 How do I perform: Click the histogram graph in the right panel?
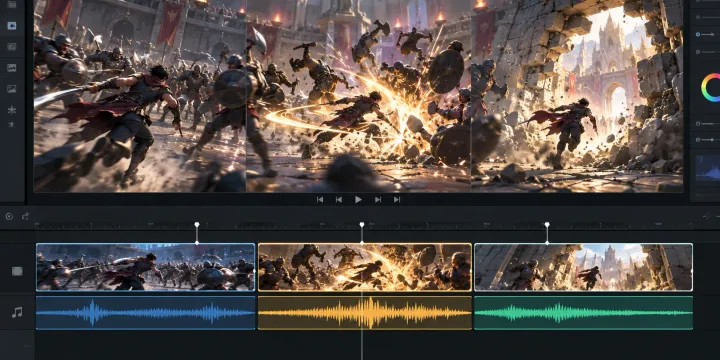708,167
